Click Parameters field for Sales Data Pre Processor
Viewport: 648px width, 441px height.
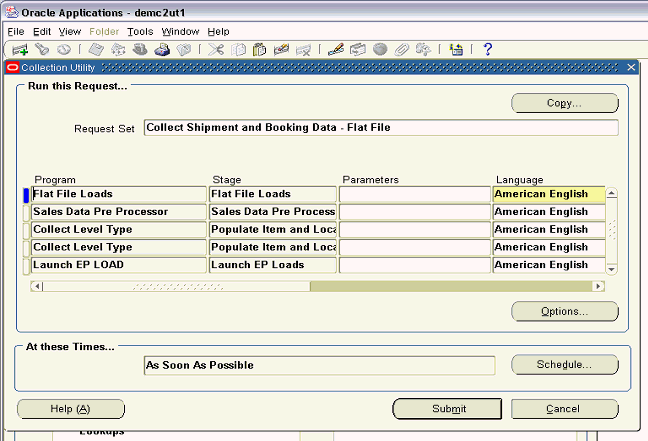(x=415, y=212)
